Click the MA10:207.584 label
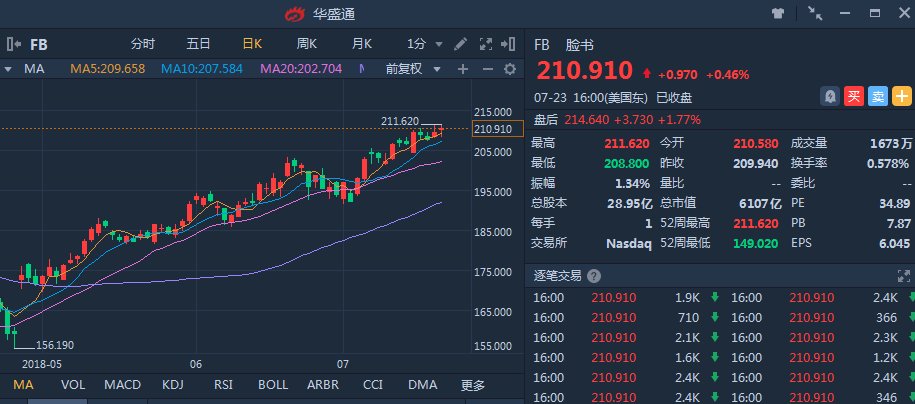 [x=202, y=69]
